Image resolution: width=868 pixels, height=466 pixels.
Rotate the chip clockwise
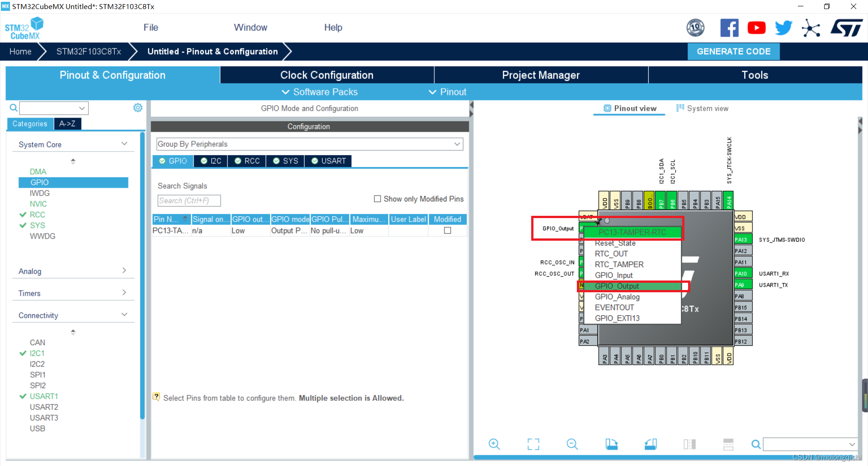click(x=612, y=444)
